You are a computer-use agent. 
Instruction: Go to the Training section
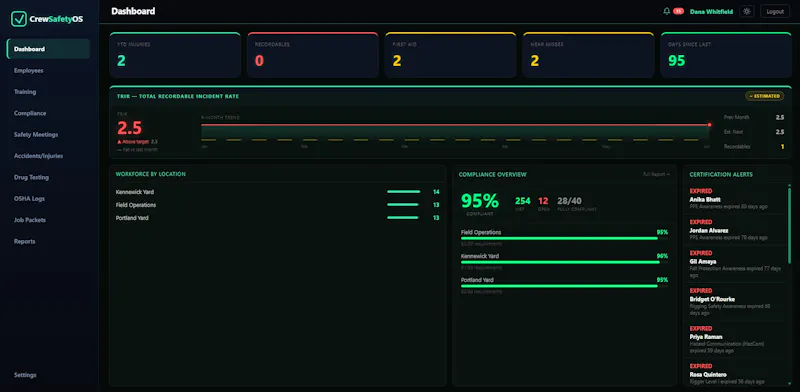[48, 92]
